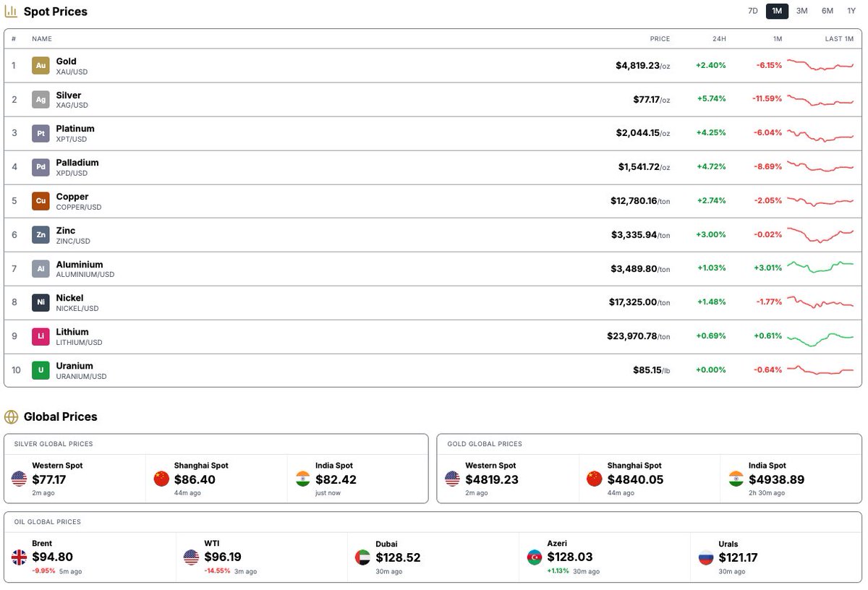Open the Palladium XPD/USD row
Image resolution: width=868 pixels, height=590 pixels.
[x=433, y=168]
